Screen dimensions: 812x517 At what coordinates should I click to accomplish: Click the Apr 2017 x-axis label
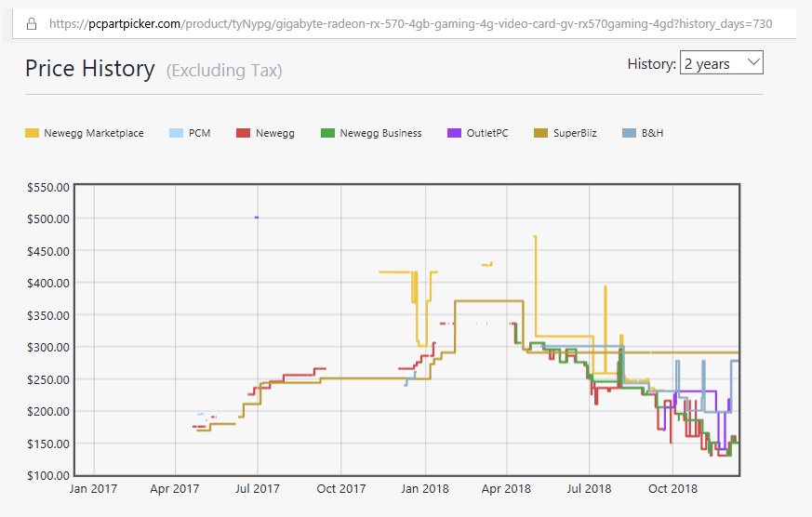point(175,489)
